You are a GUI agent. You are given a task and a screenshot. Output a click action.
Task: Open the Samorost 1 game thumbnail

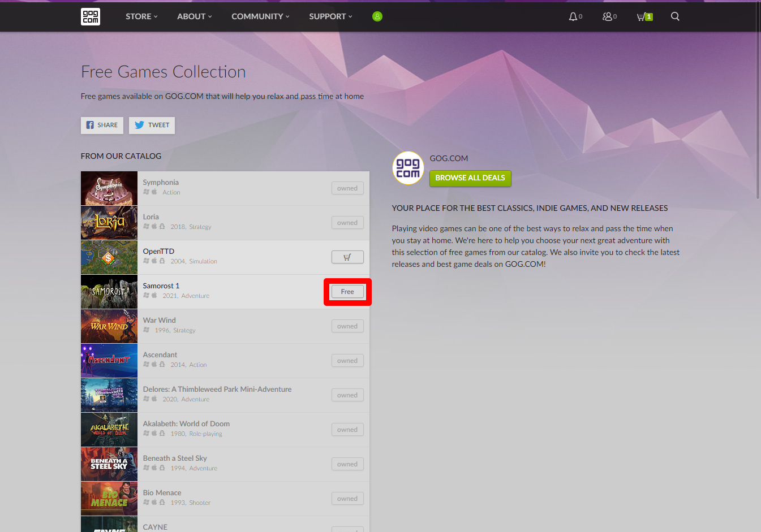point(109,292)
